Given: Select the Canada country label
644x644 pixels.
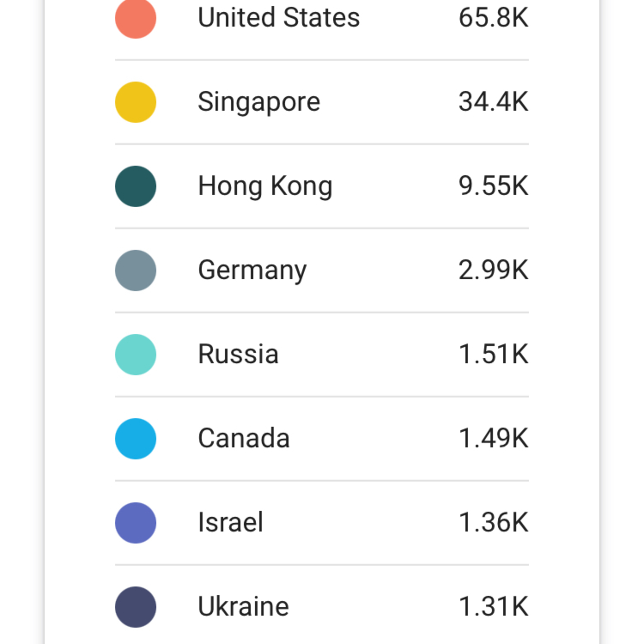Looking at the screenshot, I should click(x=244, y=438).
